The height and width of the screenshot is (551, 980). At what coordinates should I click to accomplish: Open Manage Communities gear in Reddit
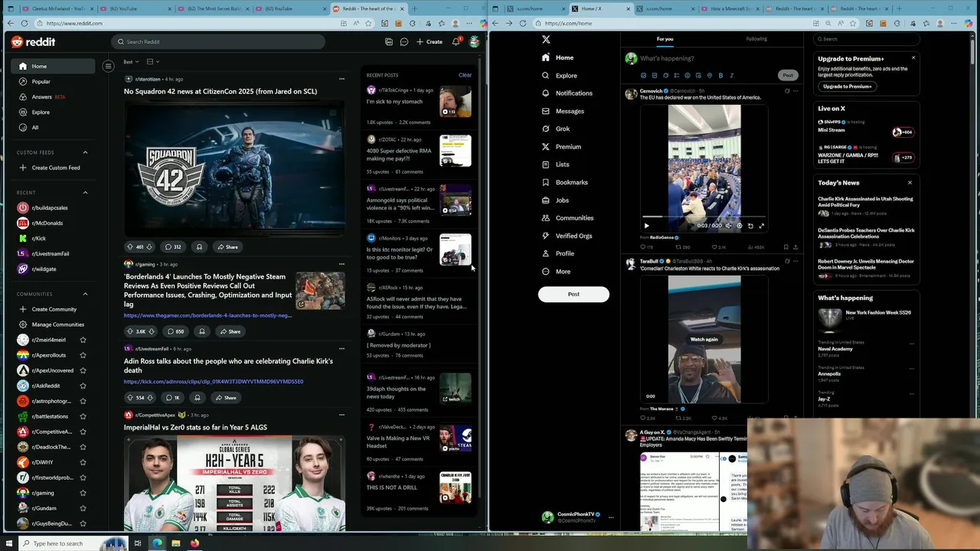click(x=23, y=324)
